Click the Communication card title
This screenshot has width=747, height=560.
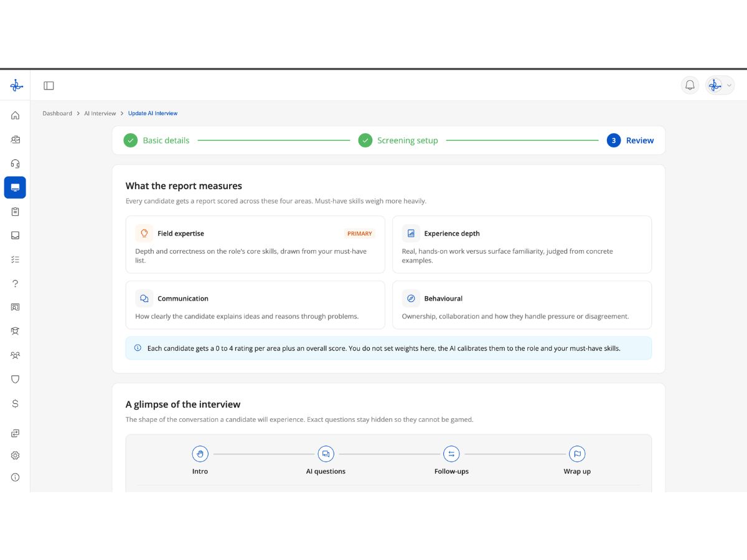point(183,299)
